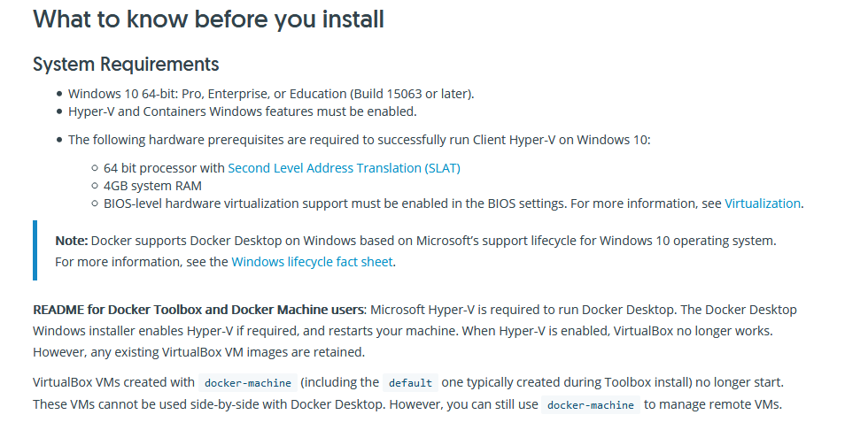The width and height of the screenshot is (868, 430).
Task: Click the Windows 10 64-bit bullet item
Action: pos(271,94)
